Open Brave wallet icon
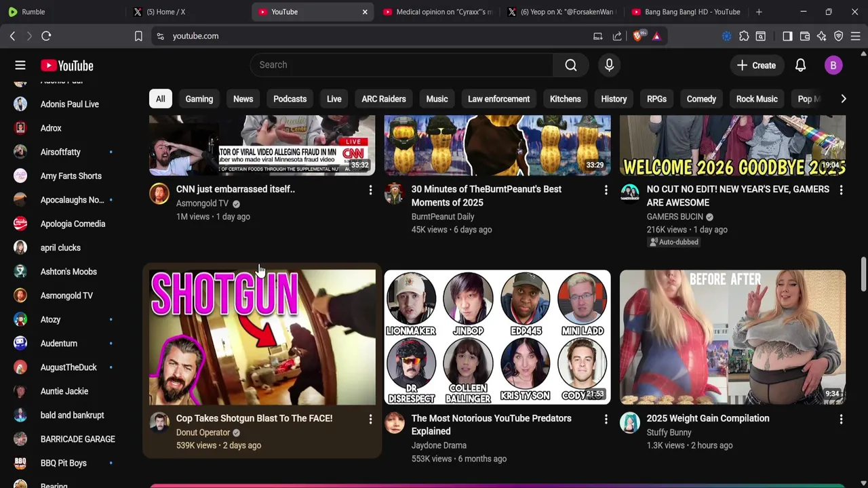This screenshot has height=488, width=868. [x=805, y=36]
